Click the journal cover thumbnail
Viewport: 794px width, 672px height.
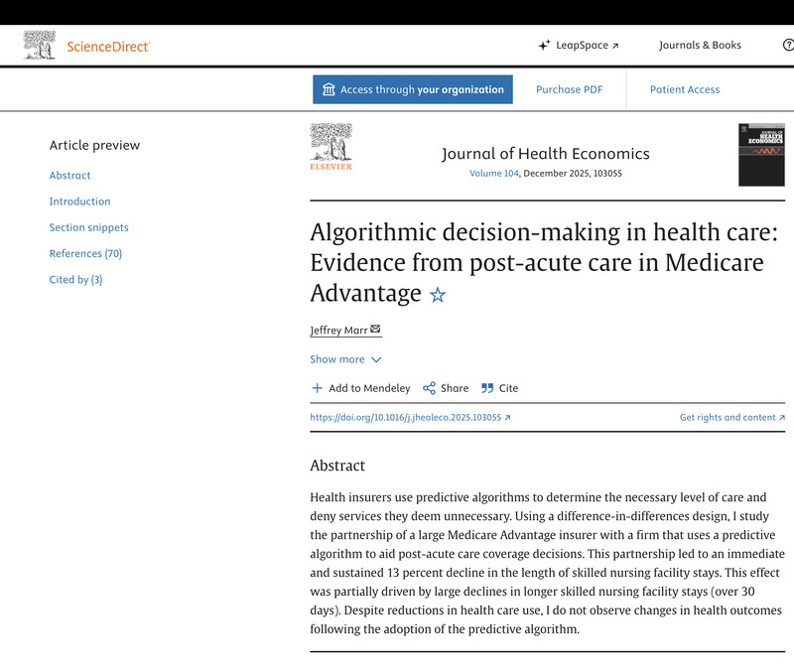click(761, 155)
